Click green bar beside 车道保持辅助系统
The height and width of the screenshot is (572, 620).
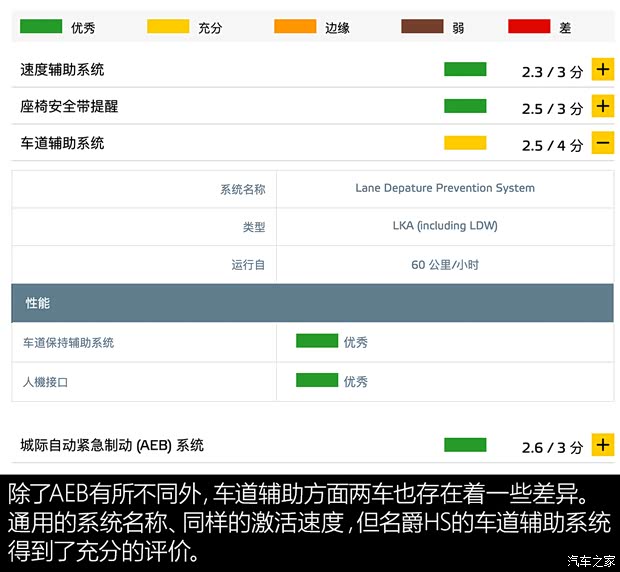[317, 341]
